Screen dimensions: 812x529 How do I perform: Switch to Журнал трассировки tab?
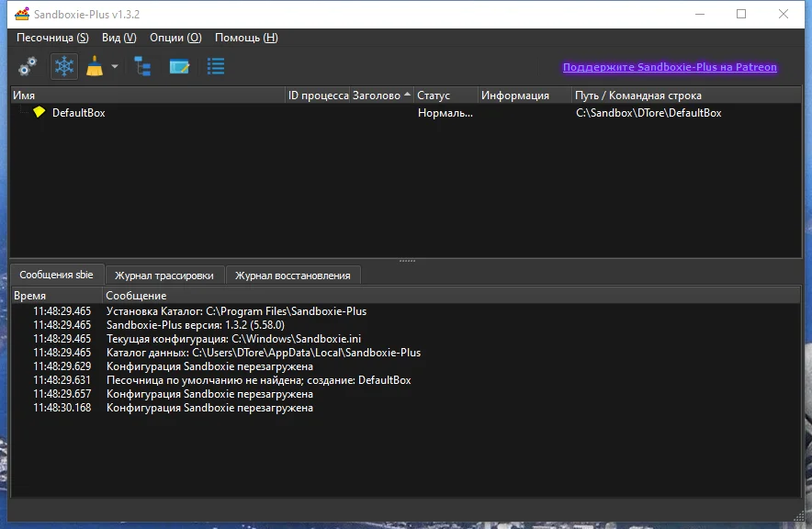tap(164, 276)
